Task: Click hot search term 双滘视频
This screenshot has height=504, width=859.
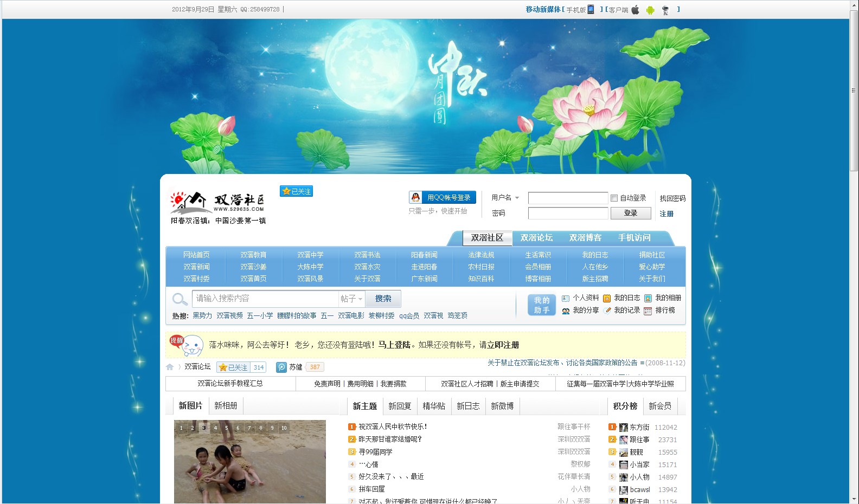Action: 229,315
